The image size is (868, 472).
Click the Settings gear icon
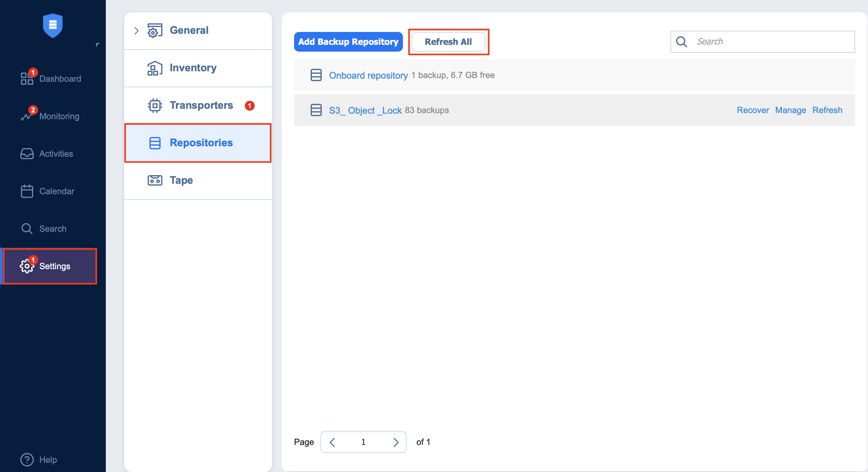pos(27,266)
